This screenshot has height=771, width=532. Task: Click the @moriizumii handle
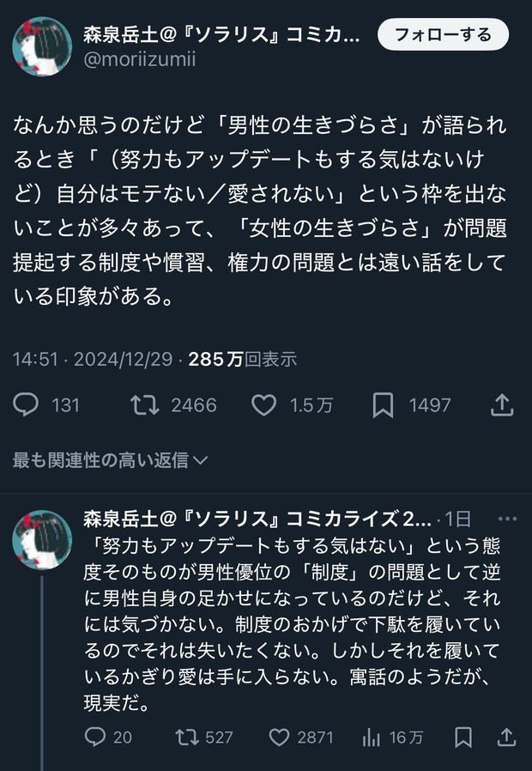[x=139, y=60]
